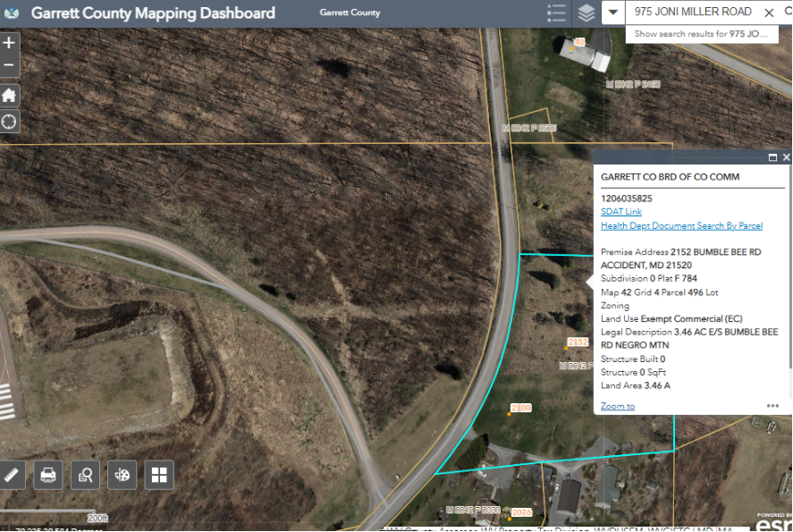The width and height of the screenshot is (793, 532).
Task: Click into the address search box
Action: pos(693,13)
